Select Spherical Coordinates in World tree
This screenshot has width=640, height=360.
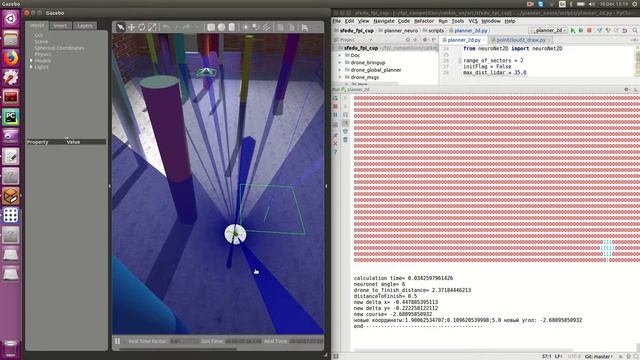59,48
